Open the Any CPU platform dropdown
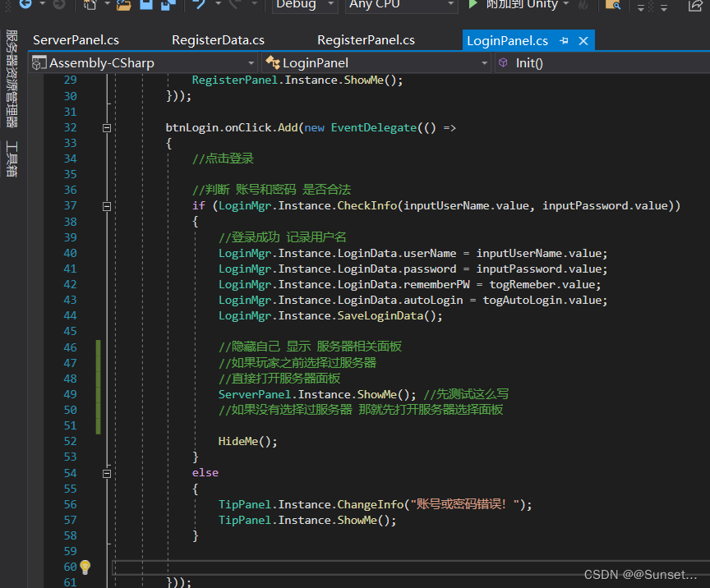 [401, 6]
